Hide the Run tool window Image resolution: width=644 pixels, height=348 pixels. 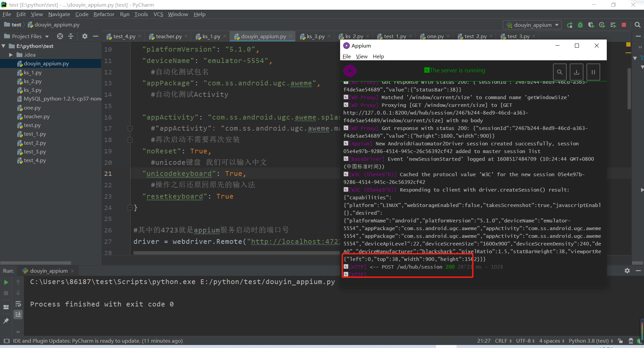click(x=638, y=271)
